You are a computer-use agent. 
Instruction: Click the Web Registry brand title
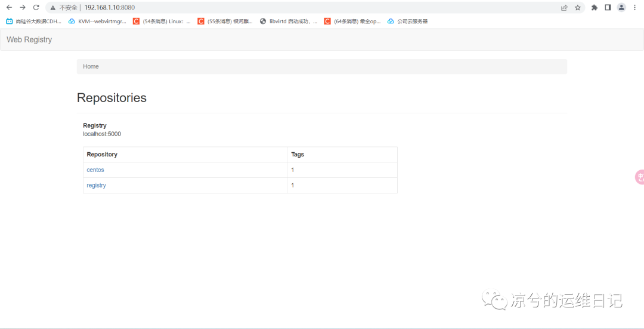(29, 39)
